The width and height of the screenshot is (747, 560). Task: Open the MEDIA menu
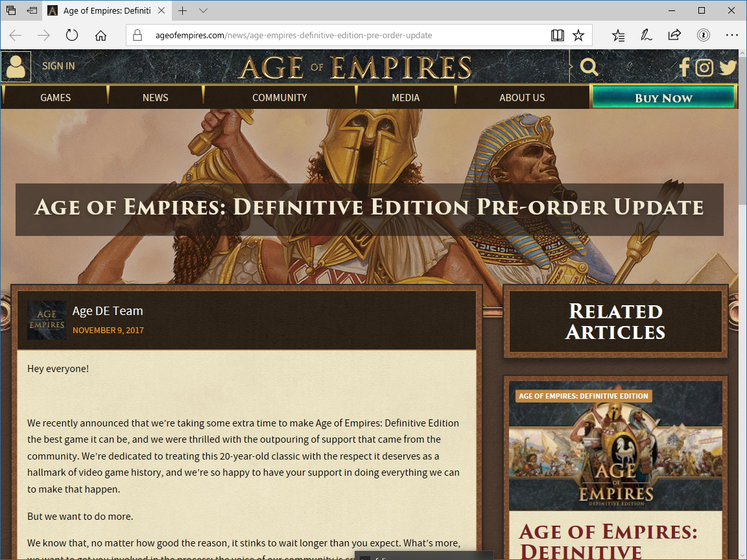pyautogui.click(x=405, y=98)
